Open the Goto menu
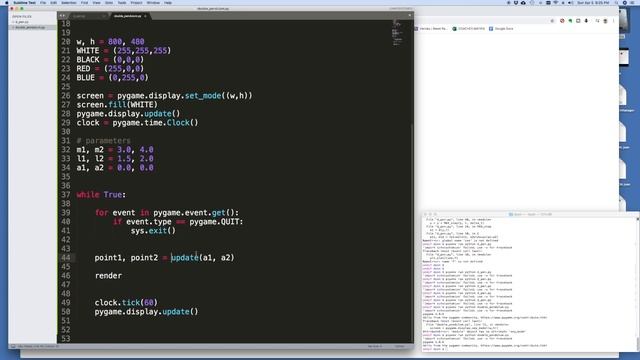 click(109, 2)
